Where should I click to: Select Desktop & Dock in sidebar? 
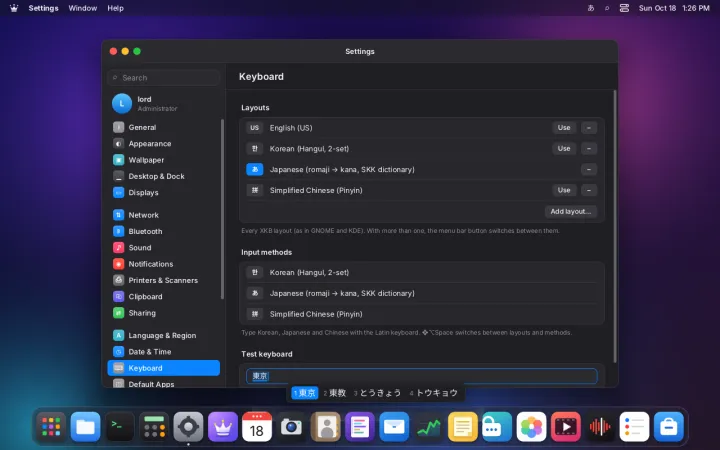pos(163,176)
